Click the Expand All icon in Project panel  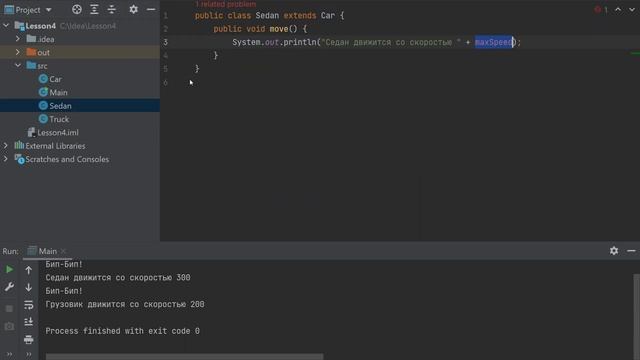pyautogui.click(x=94, y=9)
